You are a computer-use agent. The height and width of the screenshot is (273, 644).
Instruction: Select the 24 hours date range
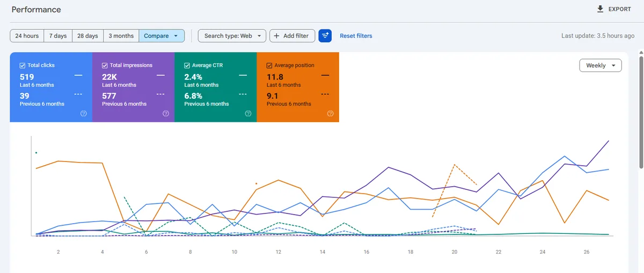point(27,36)
